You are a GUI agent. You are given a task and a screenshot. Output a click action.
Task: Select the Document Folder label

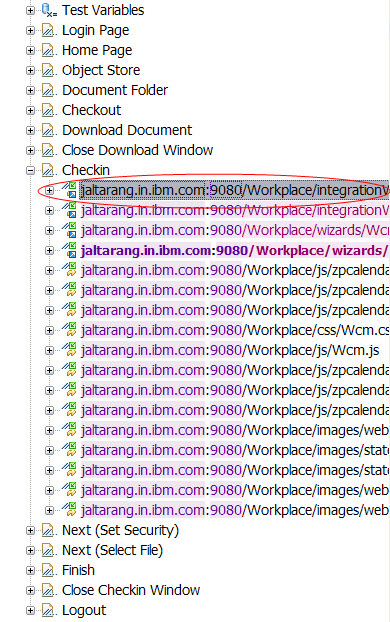coord(115,90)
